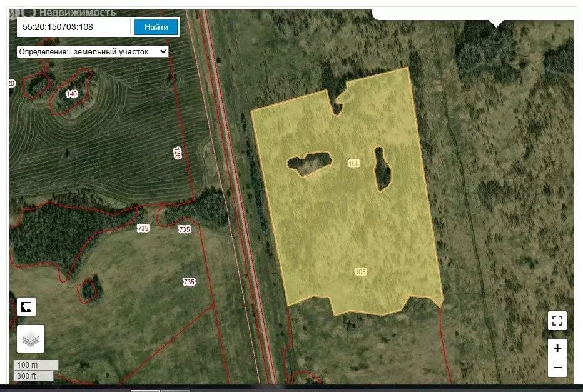Toggle fullscreen map view
Image resolution: width=583 pixels, height=392 pixels.
[557, 321]
